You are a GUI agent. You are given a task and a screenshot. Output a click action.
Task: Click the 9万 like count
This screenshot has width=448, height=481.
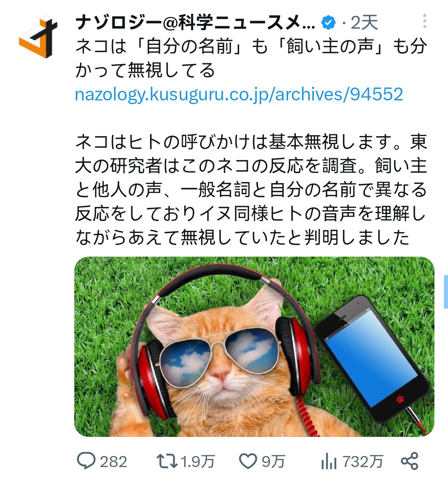point(273,462)
